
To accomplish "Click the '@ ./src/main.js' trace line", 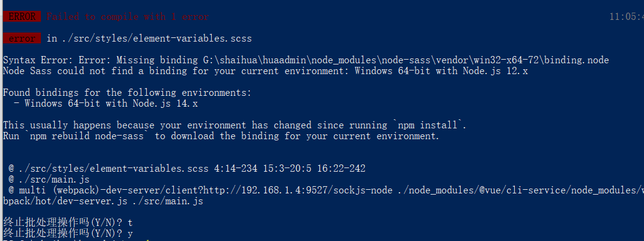I will pyautogui.click(x=49, y=180).
